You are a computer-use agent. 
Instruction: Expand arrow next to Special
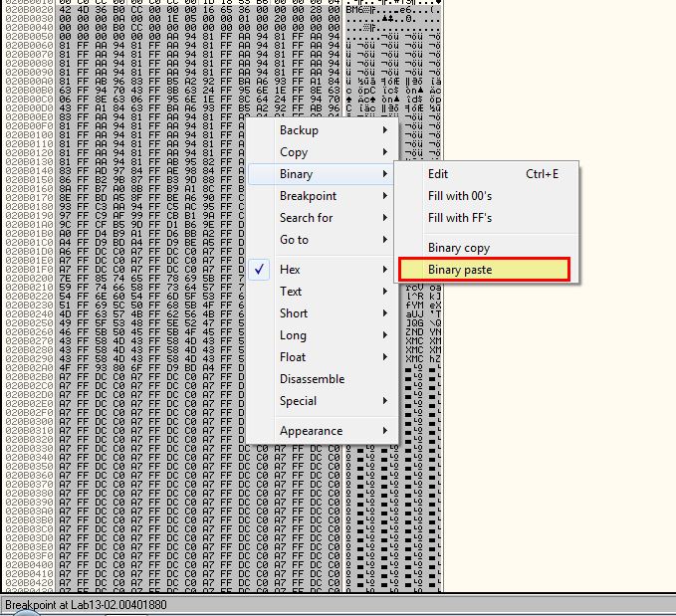[x=385, y=401]
